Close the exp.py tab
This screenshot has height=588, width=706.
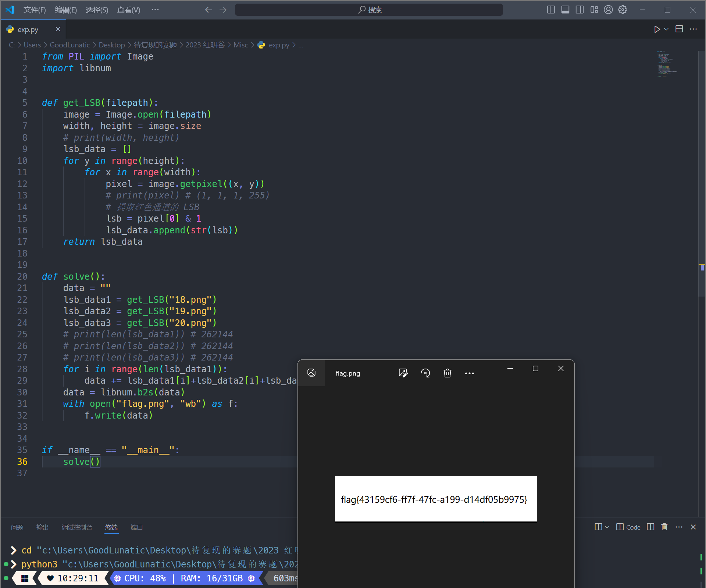(58, 29)
